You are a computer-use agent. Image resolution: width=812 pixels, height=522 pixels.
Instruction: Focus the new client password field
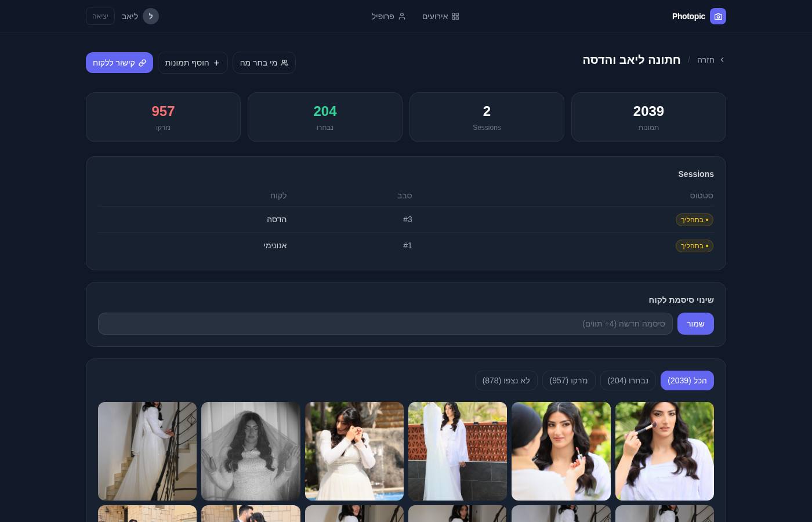click(385, 324)
